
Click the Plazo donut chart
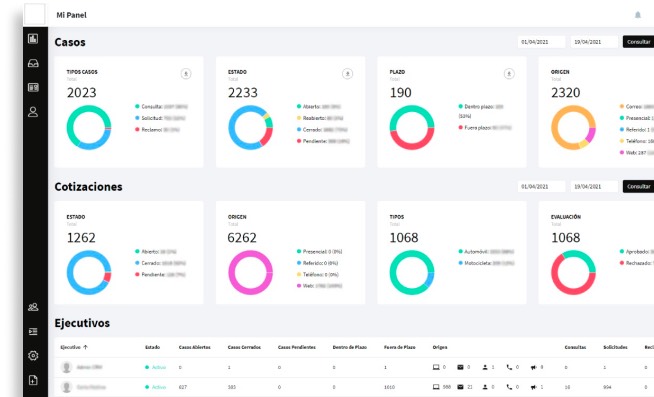(x=412, y=127)
